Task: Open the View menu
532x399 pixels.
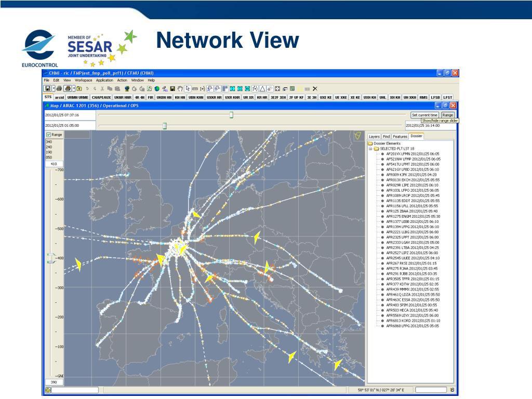Action: click(67, 81)
